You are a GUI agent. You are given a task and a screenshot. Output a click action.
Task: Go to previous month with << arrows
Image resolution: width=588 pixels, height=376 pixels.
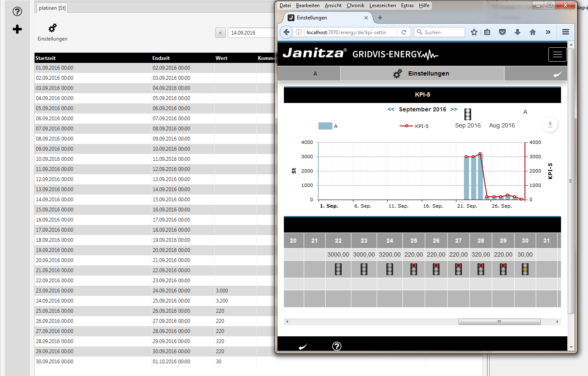click(x=391, y=109)
